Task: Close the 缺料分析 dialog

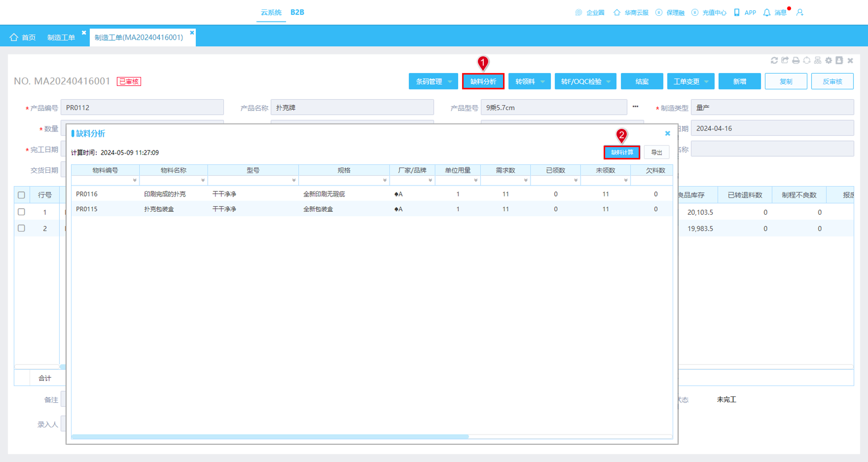Action: 668,133
